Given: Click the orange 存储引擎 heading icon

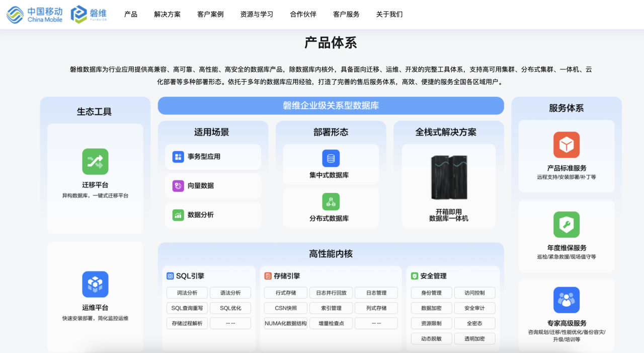Looking at the screenshot, I should (268, 276).
